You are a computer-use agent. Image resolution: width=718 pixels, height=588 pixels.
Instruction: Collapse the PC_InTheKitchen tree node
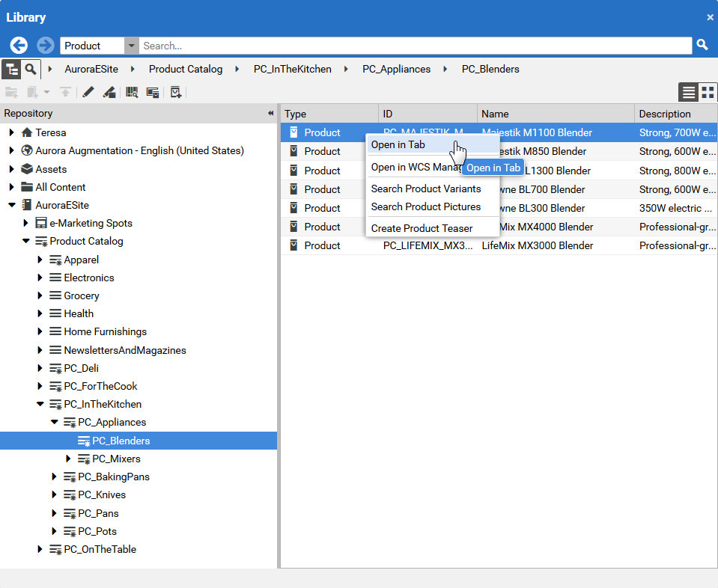[40, 404]
